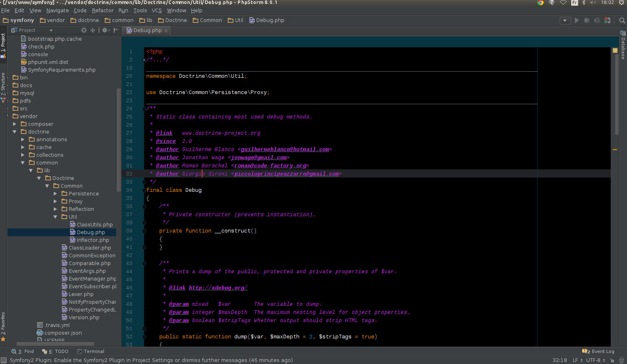Viewport: 627px width, 364px height.
Task: Click the Collapse All icon in Project panel
Action: pyautogui.click(x=92, y=30)
